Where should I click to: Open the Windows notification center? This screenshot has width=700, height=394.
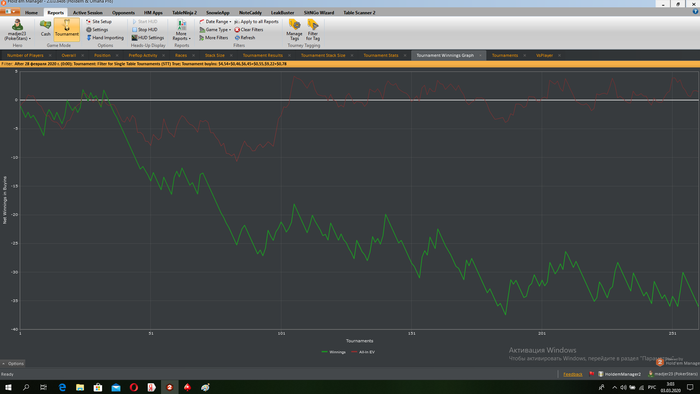(x=690, y=387)
